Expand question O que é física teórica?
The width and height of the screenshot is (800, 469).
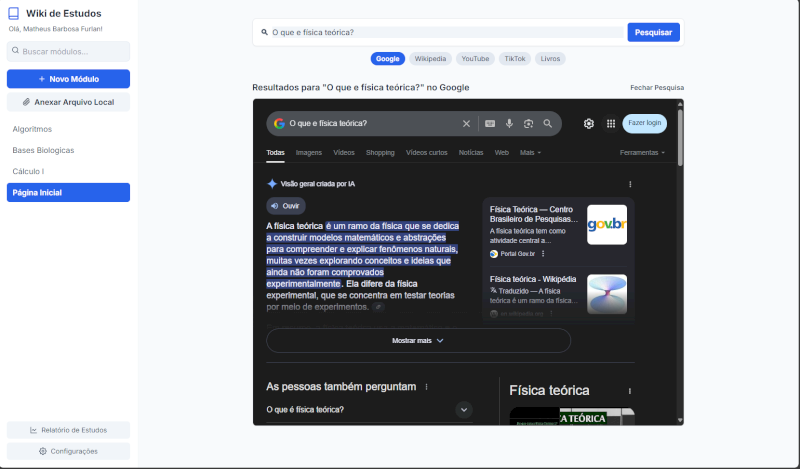coord(369,410)
